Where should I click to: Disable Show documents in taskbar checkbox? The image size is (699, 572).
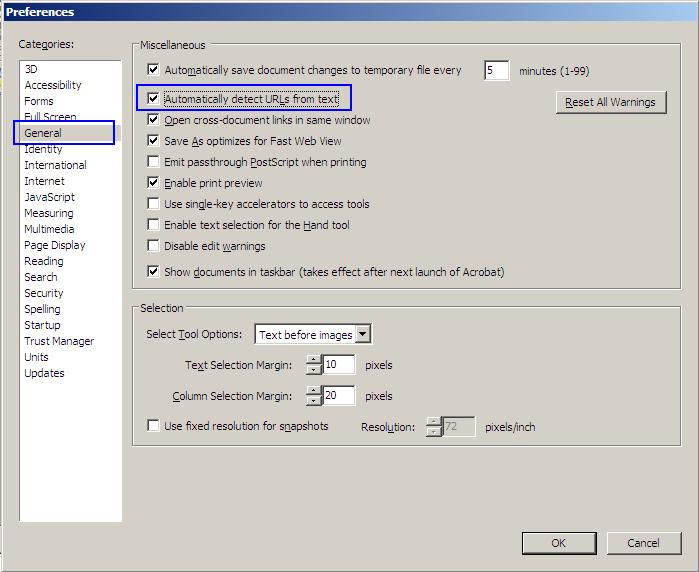pos(153,271)
